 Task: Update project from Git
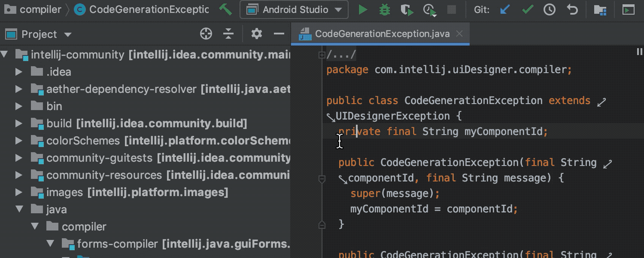coord(505,9)
